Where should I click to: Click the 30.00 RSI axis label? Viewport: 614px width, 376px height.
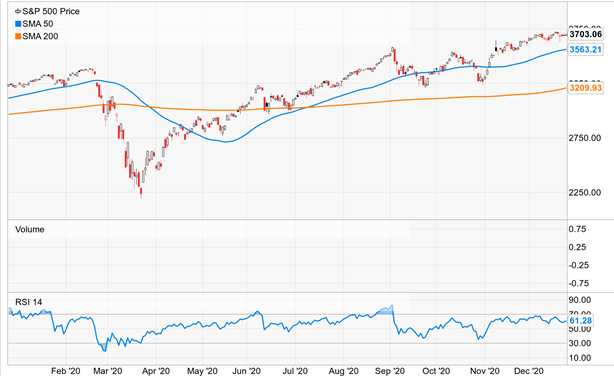click(x=580, y=343)
